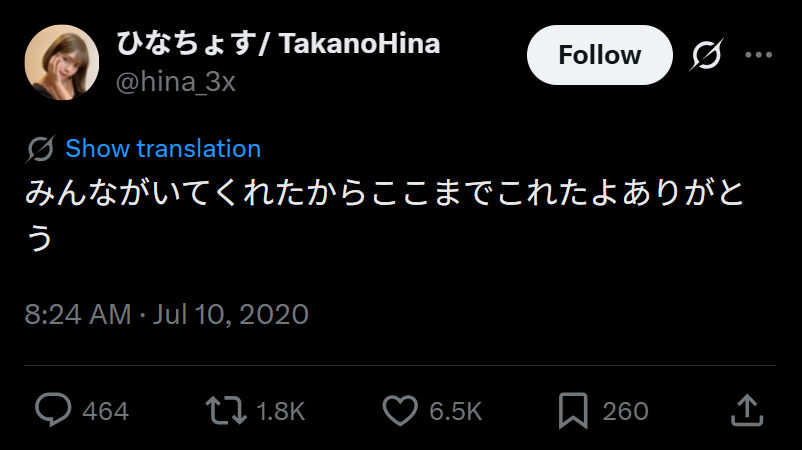This screenshot has width=802, height=450.
Task: Click the Grok icon beside Follow button
Action: coord(706,55)
